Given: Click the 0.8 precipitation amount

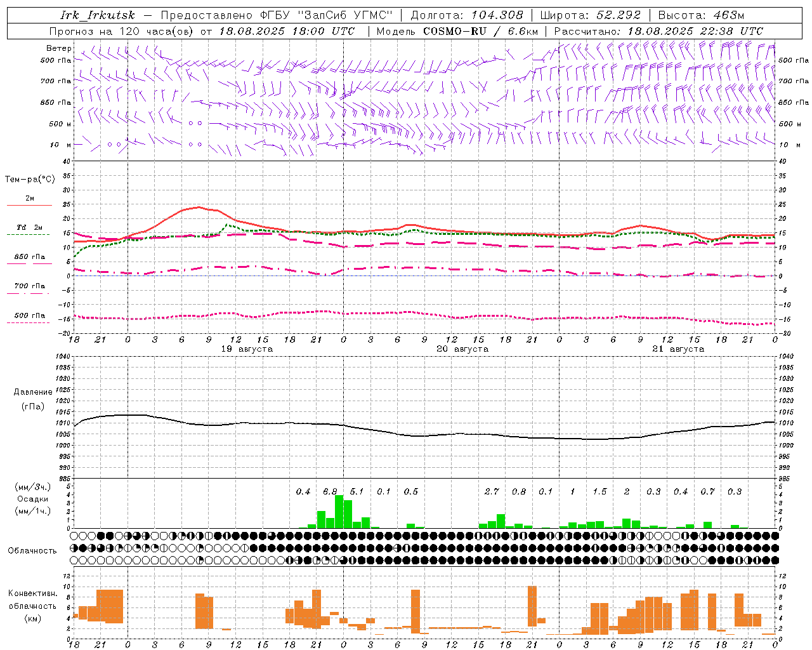Looking at the screenshot, I should tap(519, 492).
